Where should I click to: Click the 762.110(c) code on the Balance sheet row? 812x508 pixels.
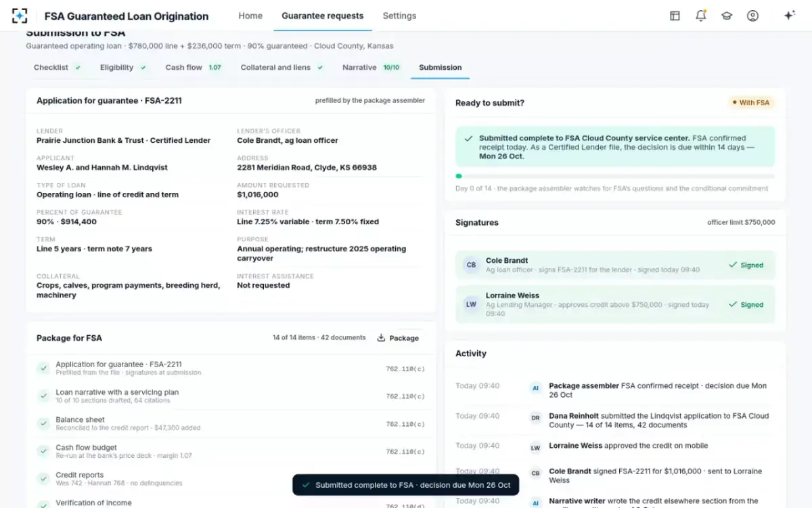click(405, 424)
